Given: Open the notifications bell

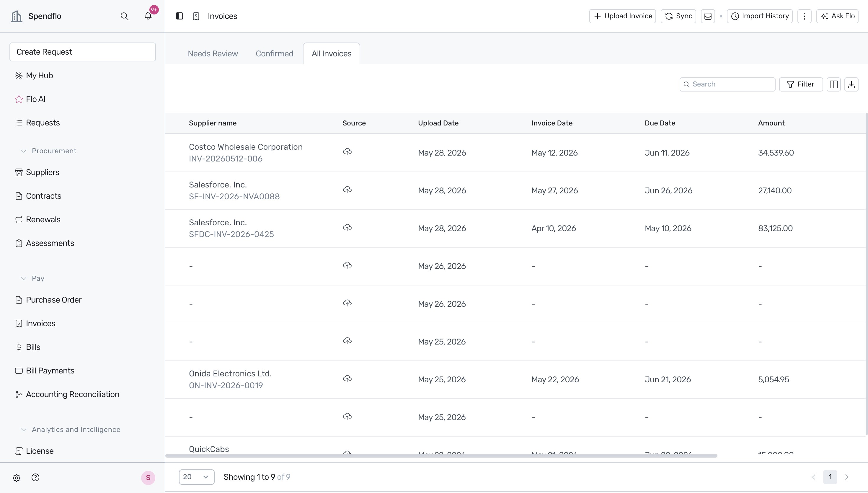Looking at the screenshot, I should [148, 16].
